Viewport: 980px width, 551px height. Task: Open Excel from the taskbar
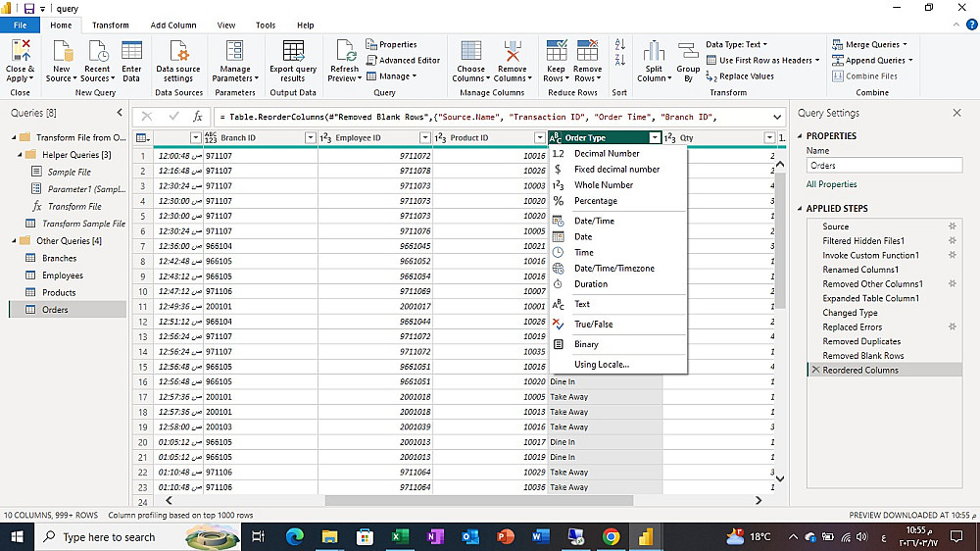[400, 536]
